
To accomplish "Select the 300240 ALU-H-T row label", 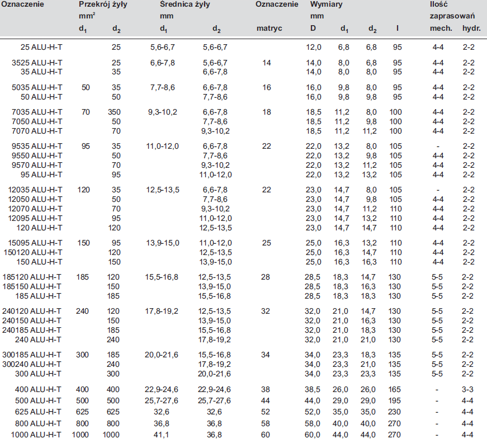I will click(x=34, y=364).
